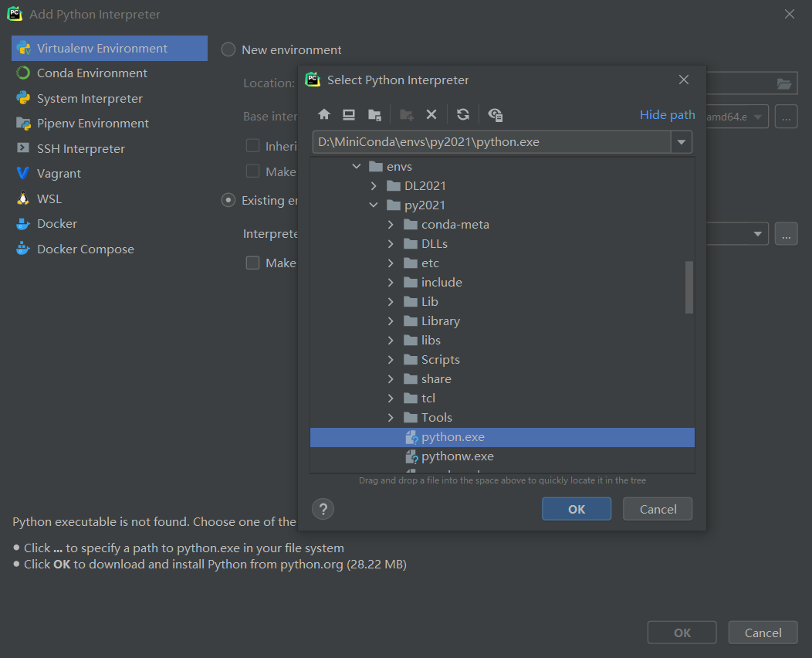The width and height of the screenshot is (812, 658).
Task: Click Hide path link
Action: pos(667,114)
